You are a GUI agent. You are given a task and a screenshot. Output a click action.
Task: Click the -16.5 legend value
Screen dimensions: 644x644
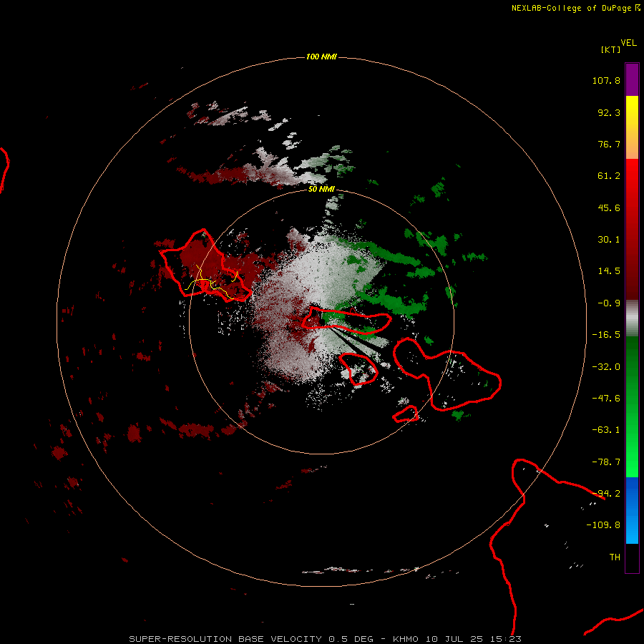point(606,335)
